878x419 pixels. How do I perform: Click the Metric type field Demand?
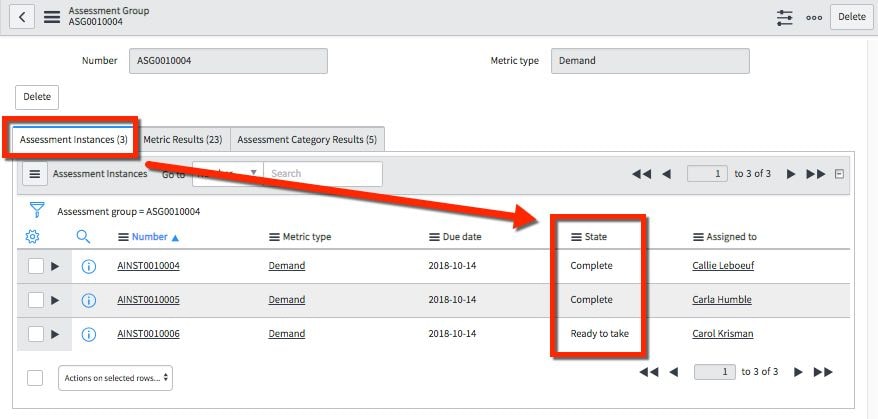(x=650, y=61)
